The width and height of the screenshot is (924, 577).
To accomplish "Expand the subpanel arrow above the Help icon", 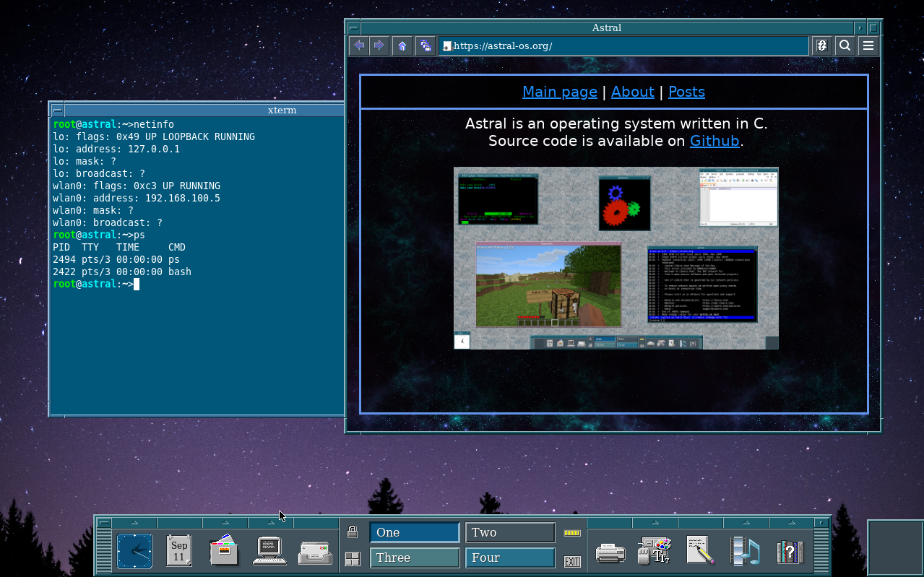I will [792, 523].
